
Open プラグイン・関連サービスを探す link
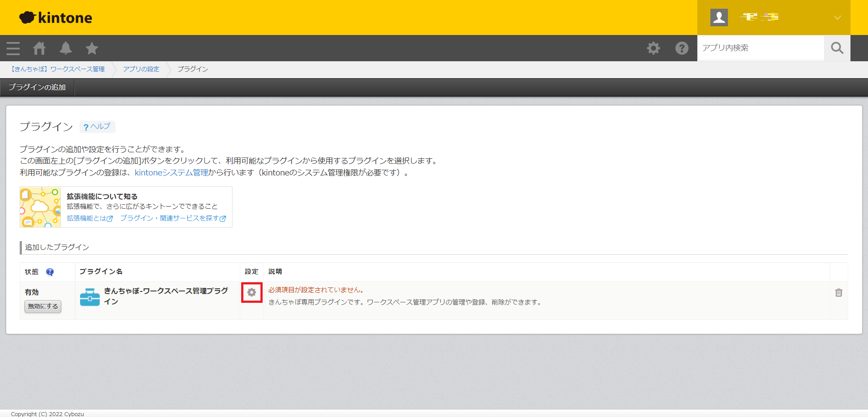[x=173, y=218]
